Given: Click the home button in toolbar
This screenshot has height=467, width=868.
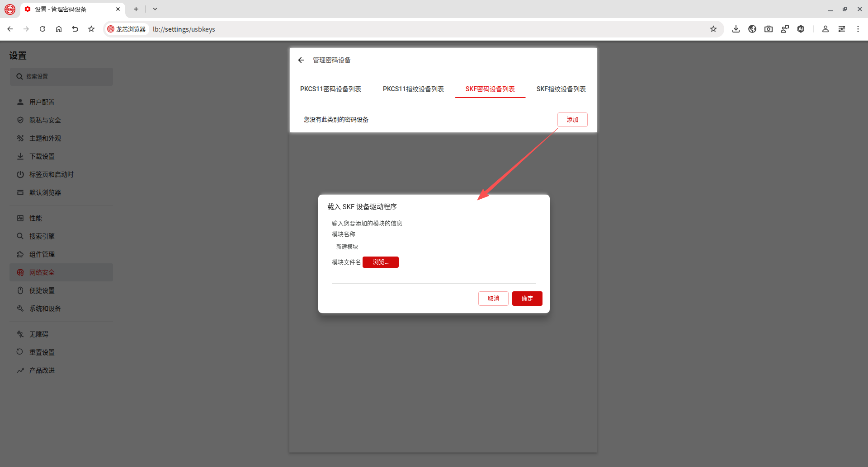Looking at the screenshot, I should click(59, 29).
